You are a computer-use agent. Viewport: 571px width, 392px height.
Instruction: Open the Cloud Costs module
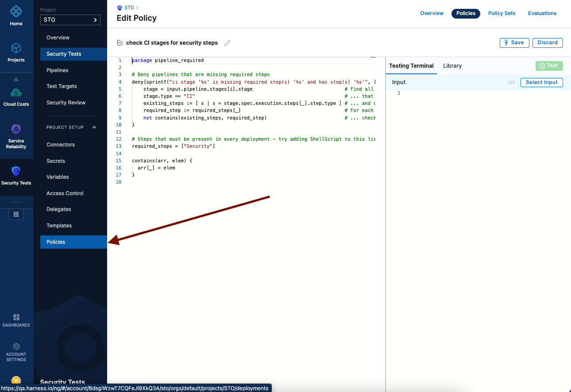[16, 97]
